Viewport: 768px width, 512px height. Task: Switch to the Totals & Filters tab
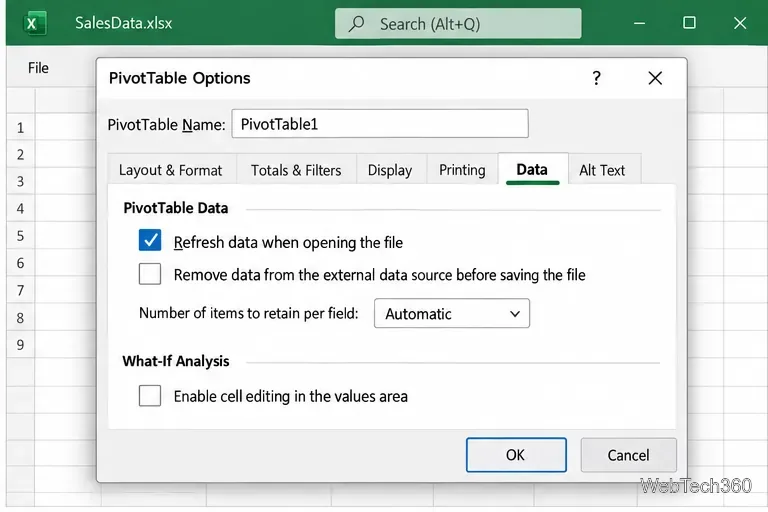point(296,170)
